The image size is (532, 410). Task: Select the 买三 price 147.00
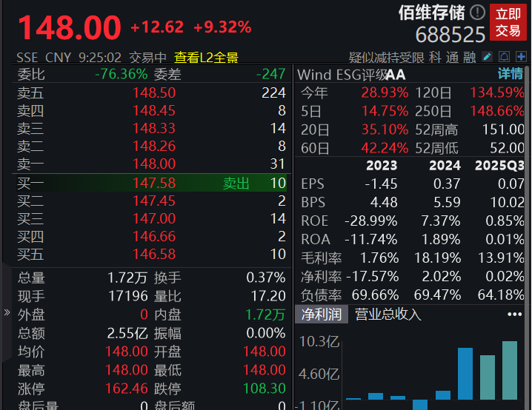pyautogui.click(x=154, y=218)
